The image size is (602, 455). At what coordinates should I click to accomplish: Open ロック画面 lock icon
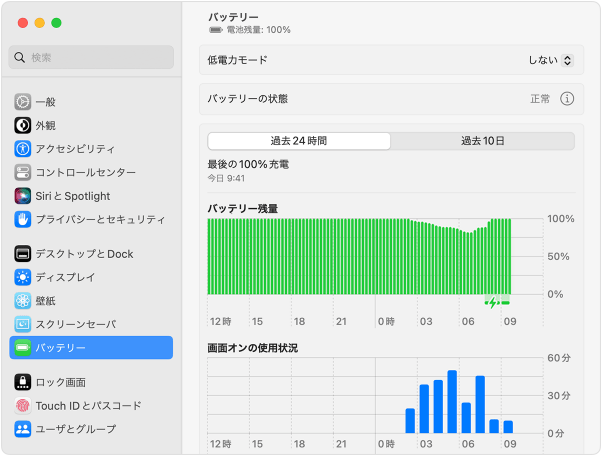23,382
